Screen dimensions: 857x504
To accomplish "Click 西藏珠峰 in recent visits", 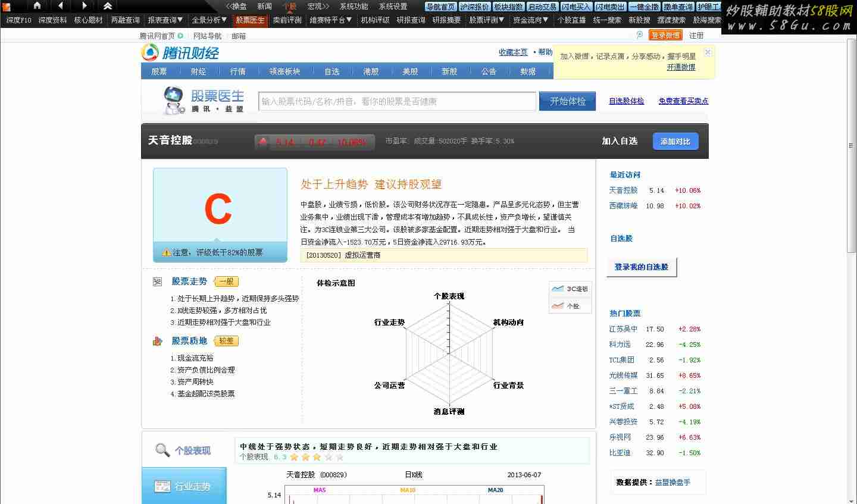I will click(623, 206).
